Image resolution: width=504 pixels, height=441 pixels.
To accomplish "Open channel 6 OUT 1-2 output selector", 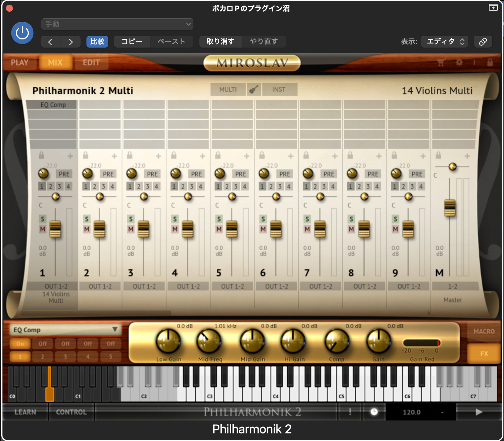I will pyautogui.click(x=276, y=286).
